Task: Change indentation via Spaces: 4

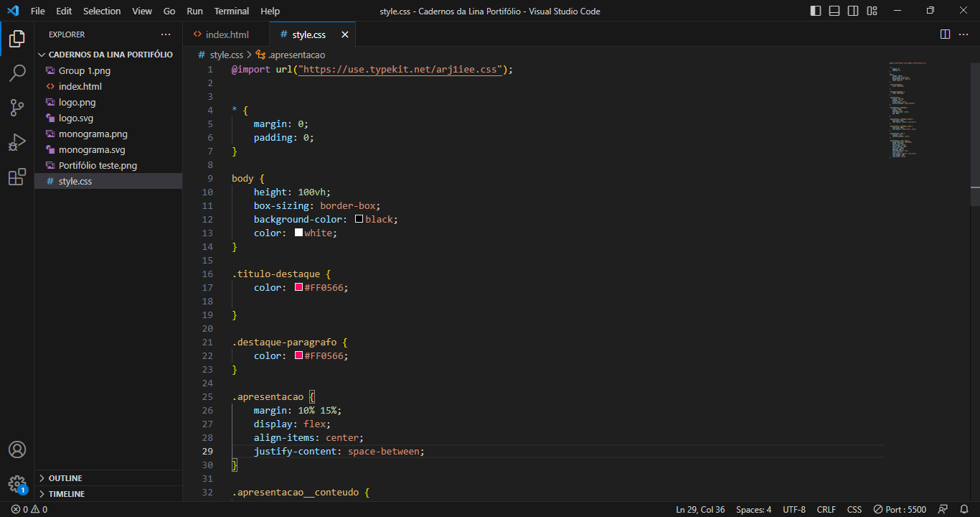Action: pos(754,510)
